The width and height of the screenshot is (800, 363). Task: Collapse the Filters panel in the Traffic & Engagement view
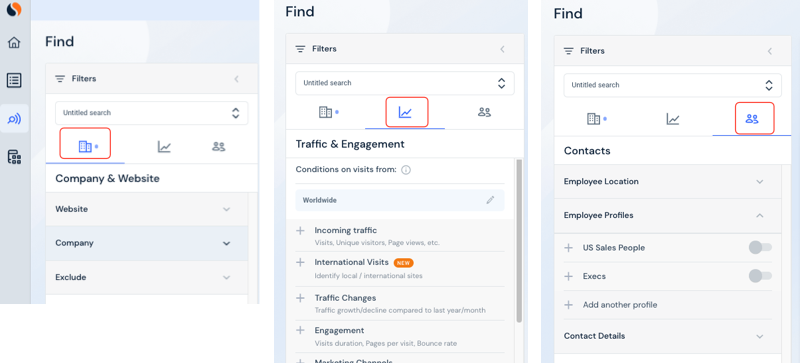(502, 49)
